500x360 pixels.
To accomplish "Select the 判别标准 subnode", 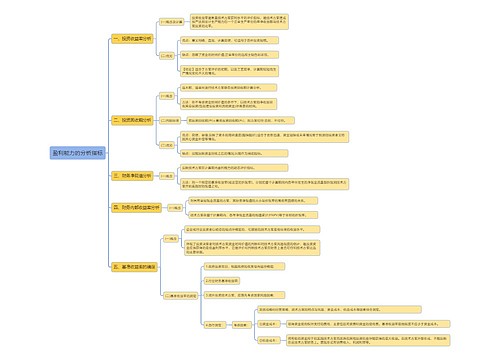I will click(170, 120).
